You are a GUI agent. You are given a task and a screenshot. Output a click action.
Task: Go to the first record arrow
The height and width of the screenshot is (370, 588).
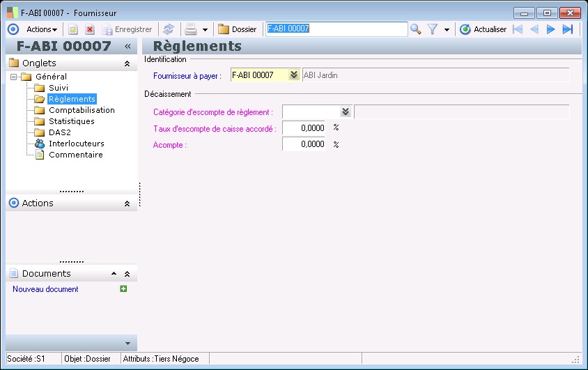(518, 29)
